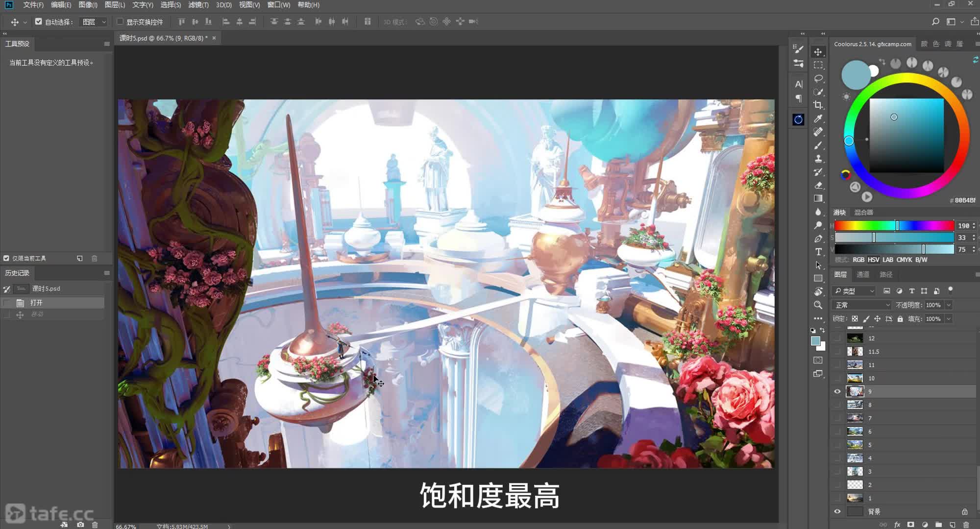Select the Path Selection tool
The image size is (980, 529).
pos(818,265)
